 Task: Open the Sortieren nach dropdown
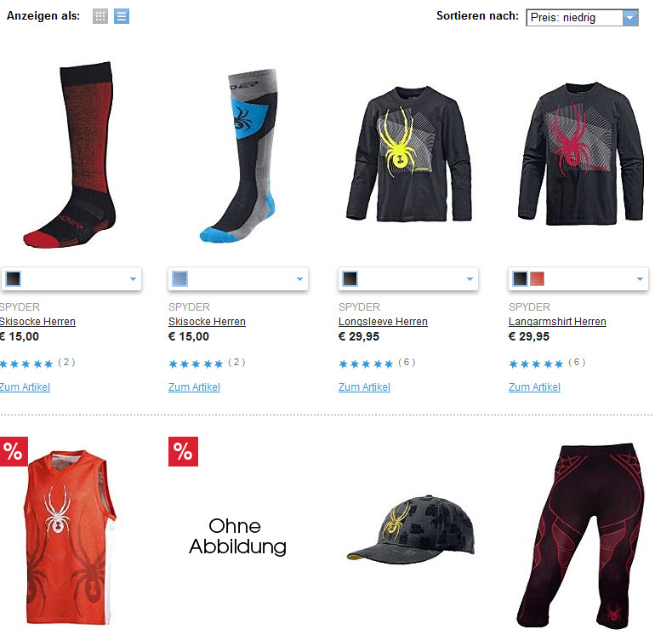pyautogui.click(x=582, y=18)
